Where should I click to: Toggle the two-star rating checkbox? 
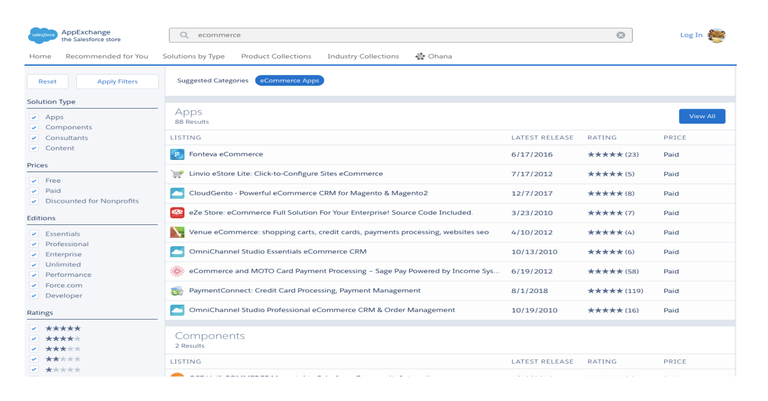[x=34, y=359]
